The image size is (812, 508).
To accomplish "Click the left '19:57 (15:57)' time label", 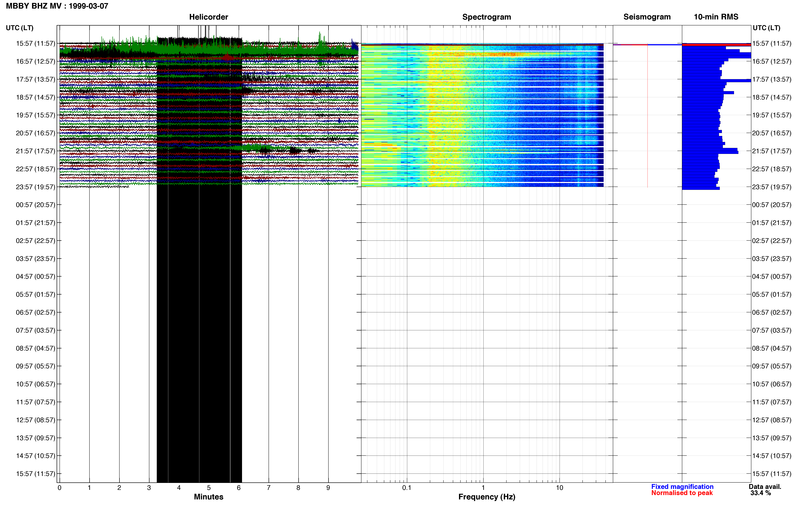I will (x=35, y=115).
